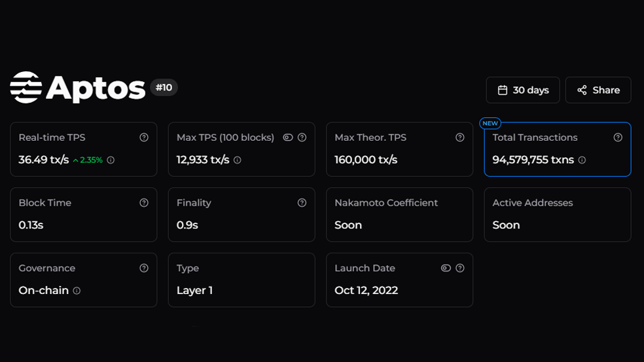Click the 2.35% green change value
644x362 pixels.
(88, 160)
